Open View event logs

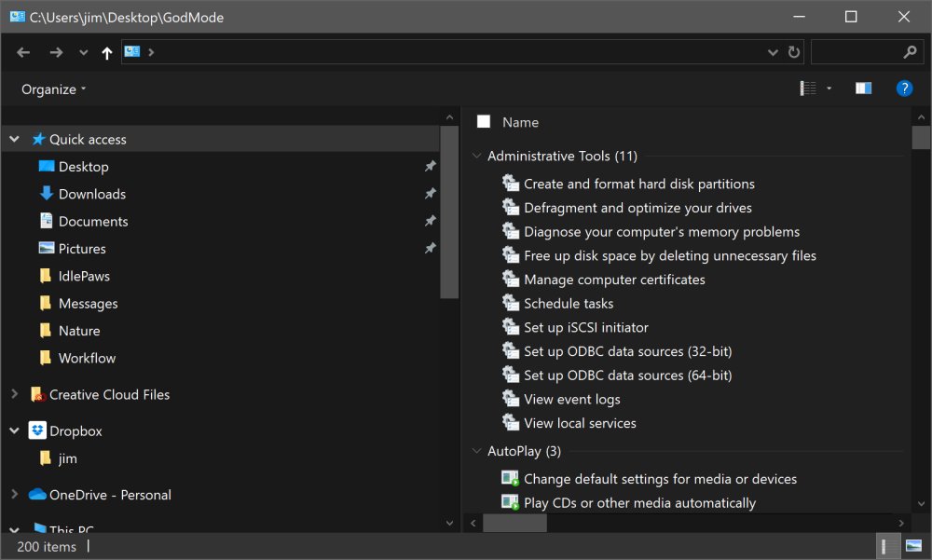point(571,400)
